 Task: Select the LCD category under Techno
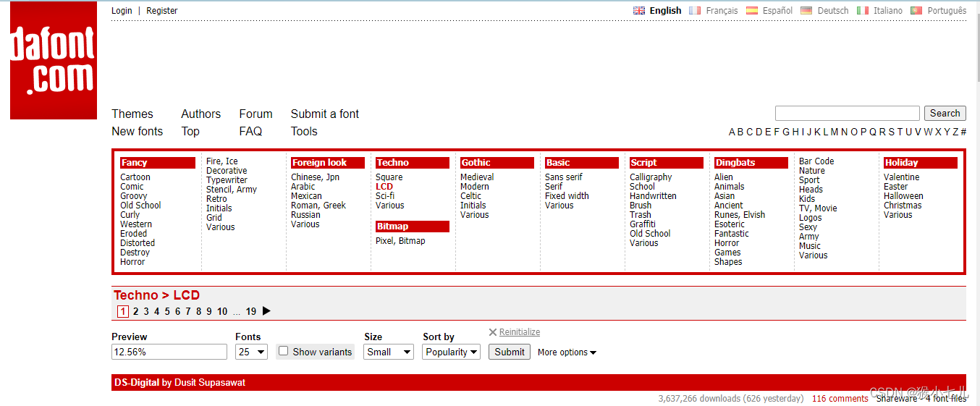pos(384,187)
